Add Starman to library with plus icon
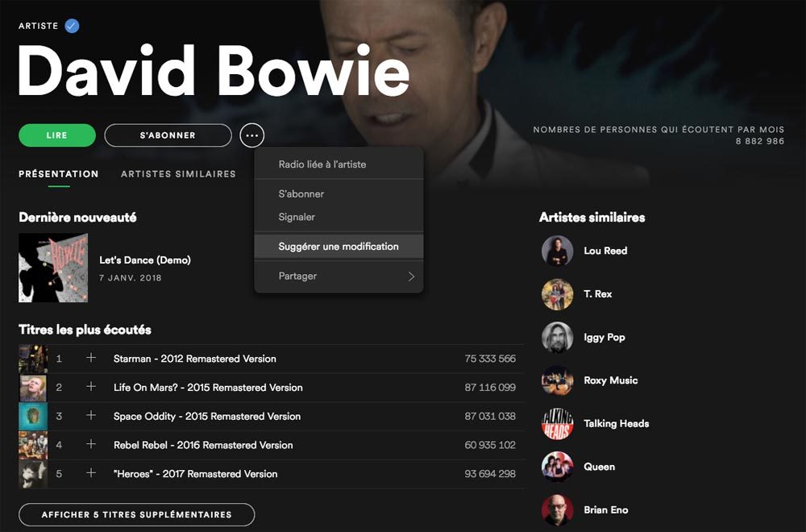806x532 pixels. [91, 358]
